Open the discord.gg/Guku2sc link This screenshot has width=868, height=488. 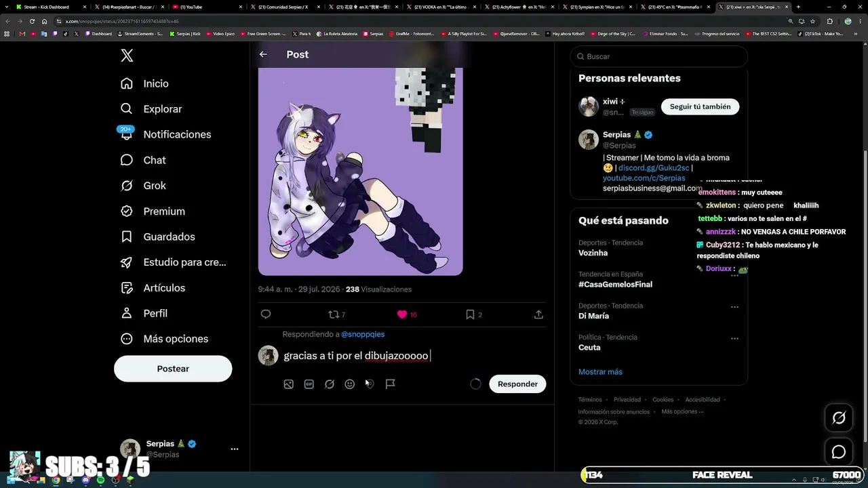[x=654, y=168]
